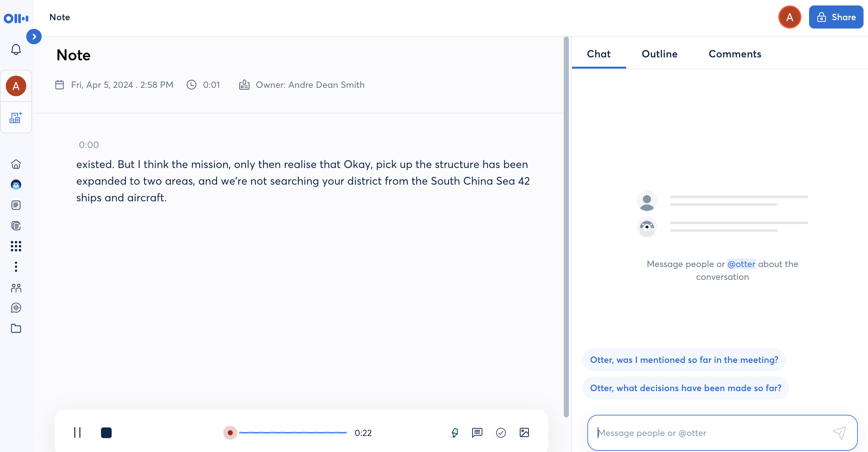Switch to the Outline tab

[x=659, y=54]
